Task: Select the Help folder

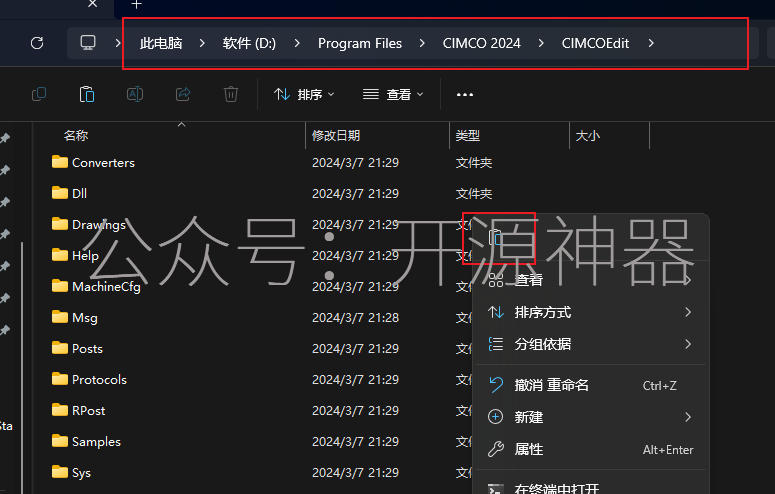Action: (x=85, y=256)
